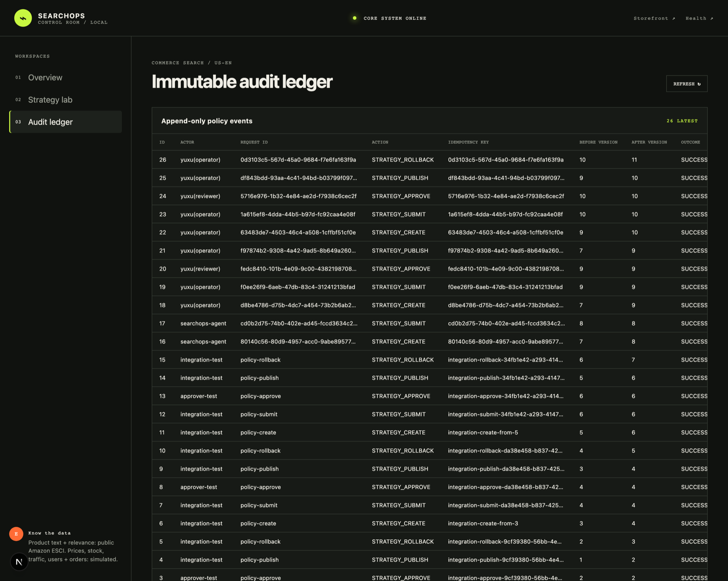Screen dimensions: 728x581
Task: Click yuxu(reviewer) actor in row 24
Action: [200, 196]
